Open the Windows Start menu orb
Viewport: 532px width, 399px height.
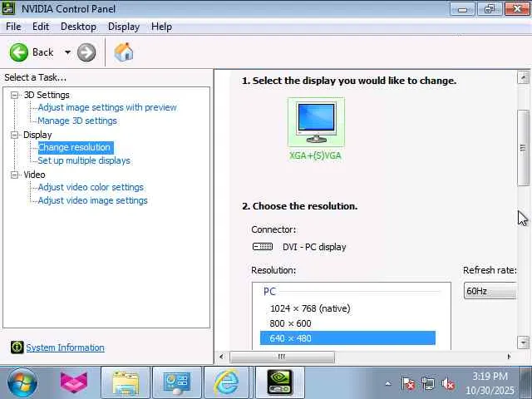tap(22, 382)
